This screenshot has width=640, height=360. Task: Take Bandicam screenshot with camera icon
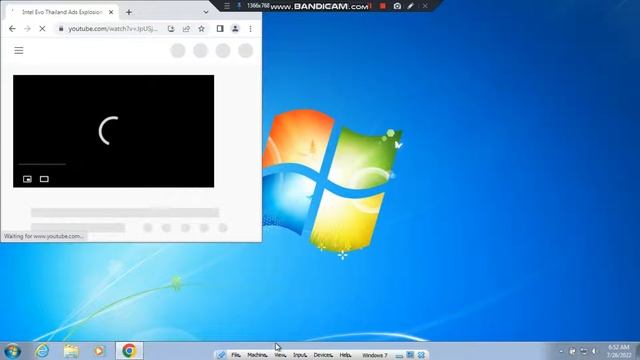pos(397,6)
